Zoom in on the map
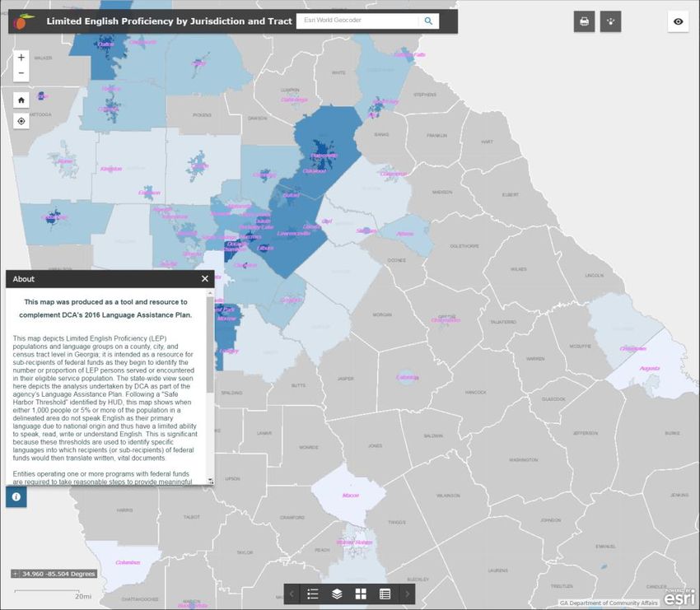Viewport: 700px width, 610px height. pyautogui.click(x=21, y=58)
